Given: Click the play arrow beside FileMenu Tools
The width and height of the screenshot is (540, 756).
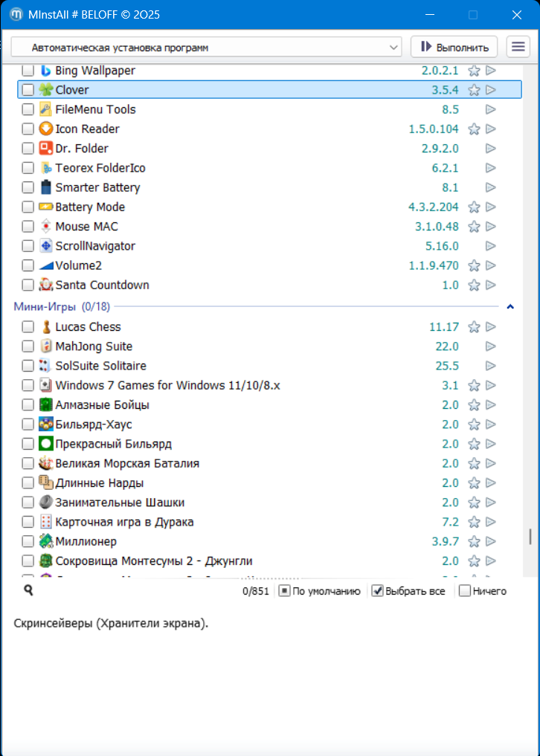Looking at the screenshot, I should click(490, 109).
